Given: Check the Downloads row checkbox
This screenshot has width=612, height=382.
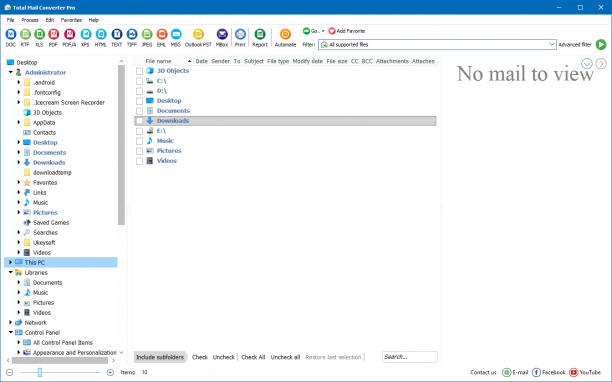Looking at the screenshot, I should pos(139,121).
